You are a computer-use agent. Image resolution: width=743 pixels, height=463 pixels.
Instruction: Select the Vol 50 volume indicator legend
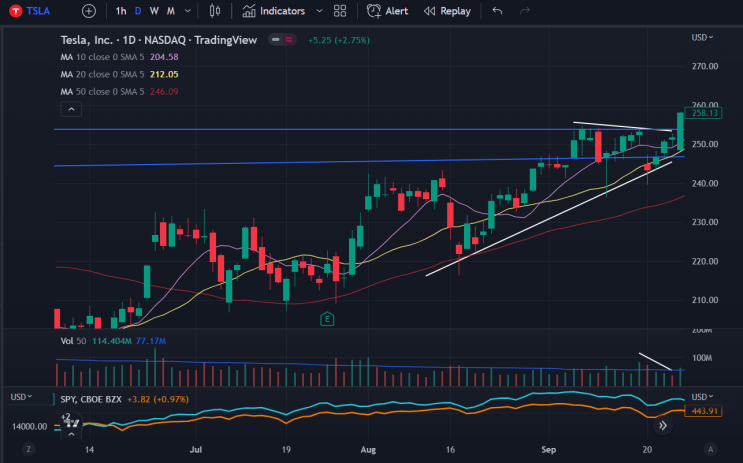tap(113, 341)
